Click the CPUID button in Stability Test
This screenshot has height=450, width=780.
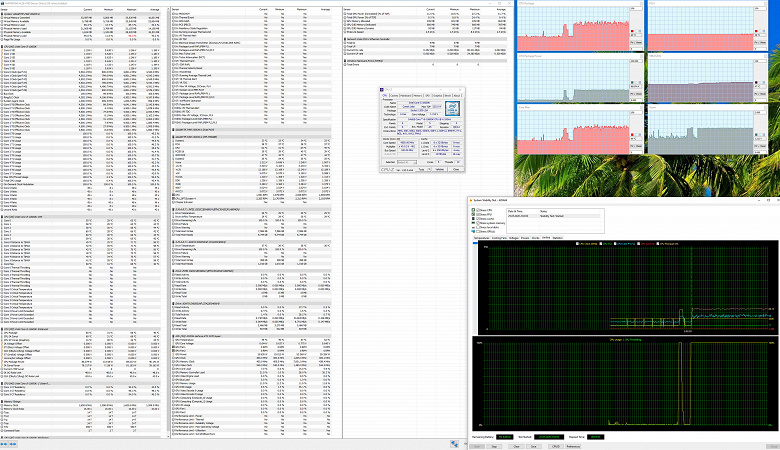tap(556, 446)
